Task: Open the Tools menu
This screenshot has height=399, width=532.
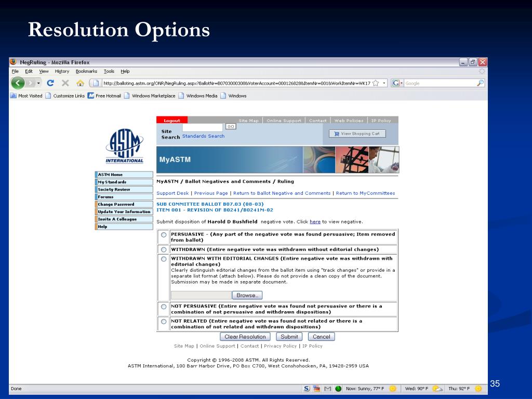Action: click(109, 71)
